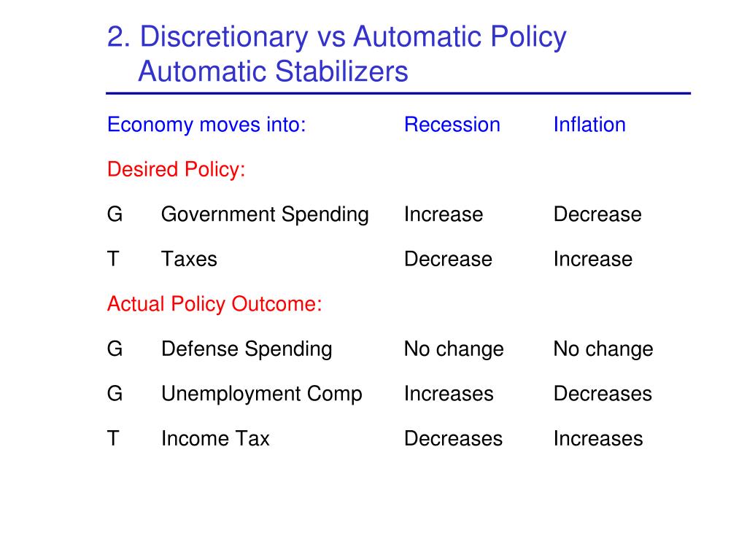Select 'No change' under the Inflation column
This screenshot has width=747, height=560.
603,349
